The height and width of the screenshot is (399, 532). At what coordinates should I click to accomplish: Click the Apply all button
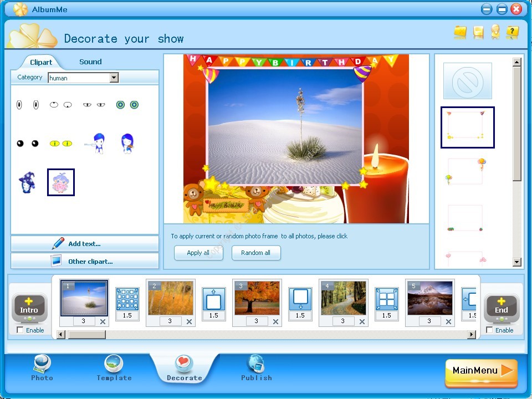pyautogui.click(x=198, y=253)
